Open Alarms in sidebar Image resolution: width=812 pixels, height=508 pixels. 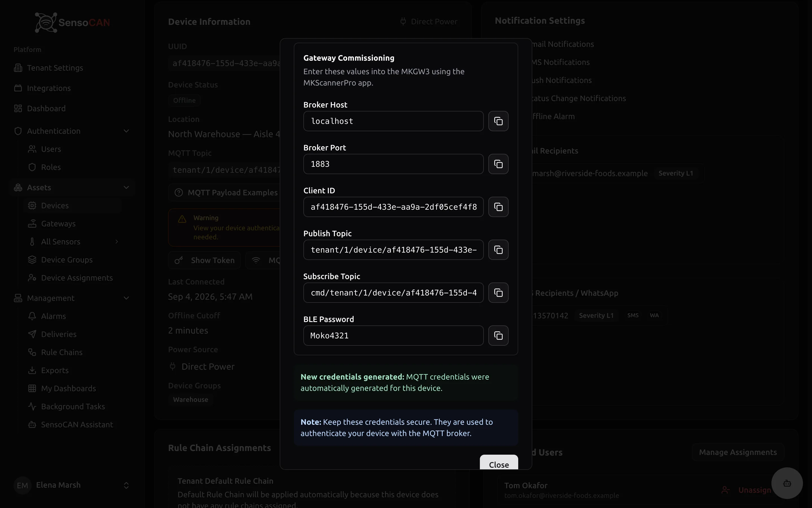point(72,316)
